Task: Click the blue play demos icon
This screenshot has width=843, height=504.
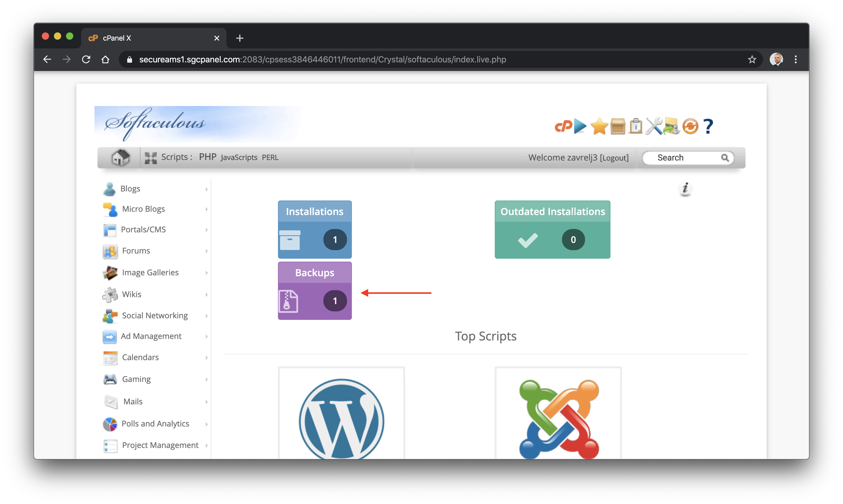Action: 580,126
